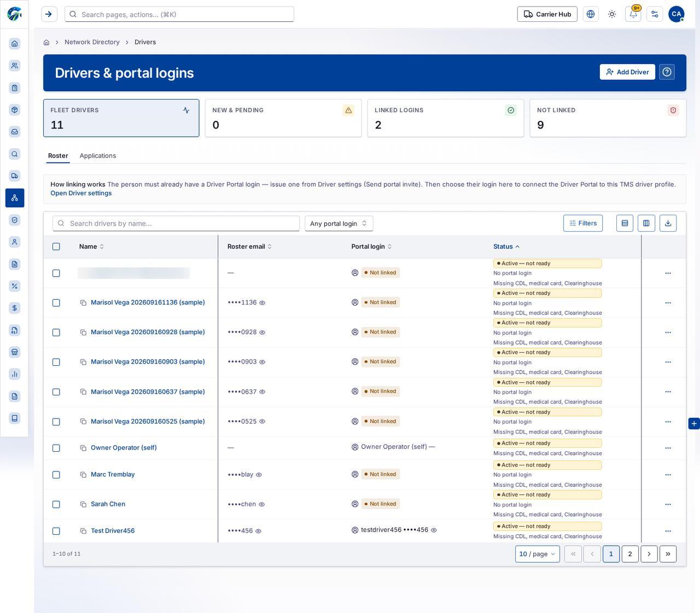
Task: Sort by the Portal login column
Action: [x=371, y=247]
